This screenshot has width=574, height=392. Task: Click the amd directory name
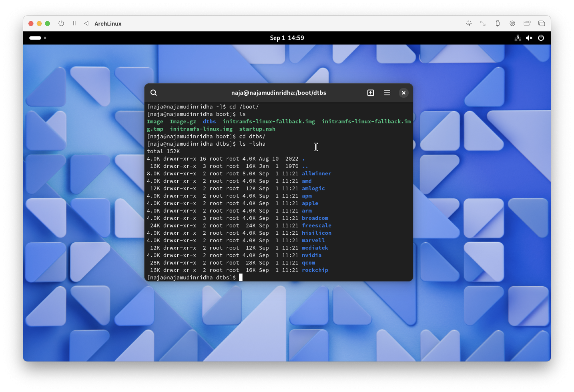point(306,181)
